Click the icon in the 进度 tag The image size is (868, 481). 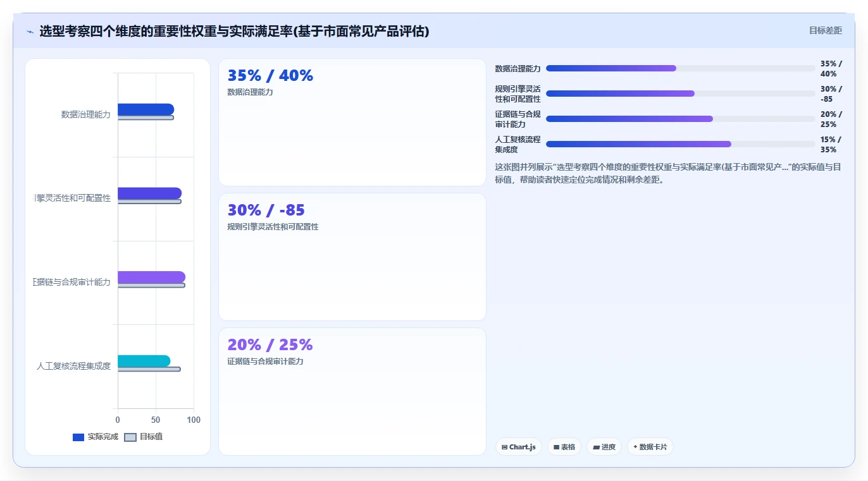tap(596, 447)
